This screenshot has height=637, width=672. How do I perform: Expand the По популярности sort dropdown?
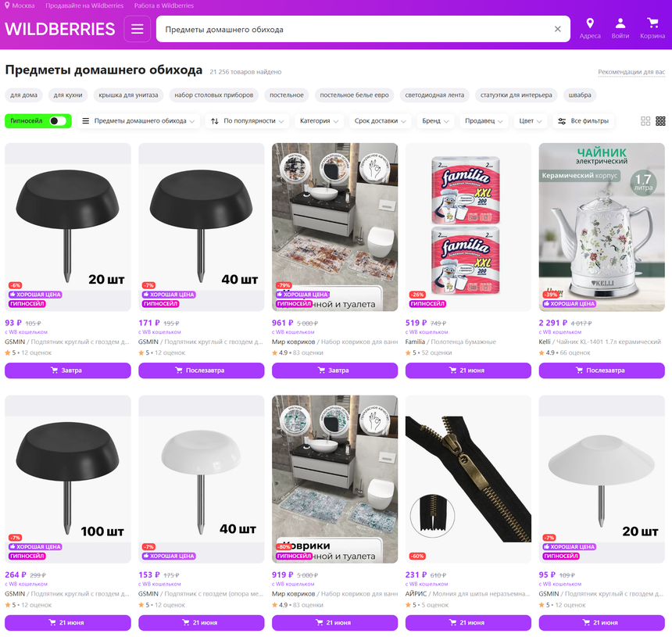(x=247, y=121)
